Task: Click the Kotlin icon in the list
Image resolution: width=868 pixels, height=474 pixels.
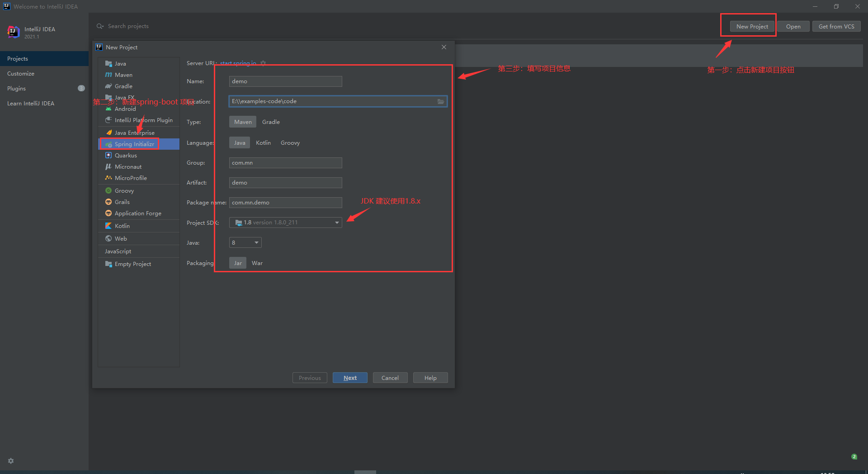Action: pyautogui.click(x=108, y=226)
